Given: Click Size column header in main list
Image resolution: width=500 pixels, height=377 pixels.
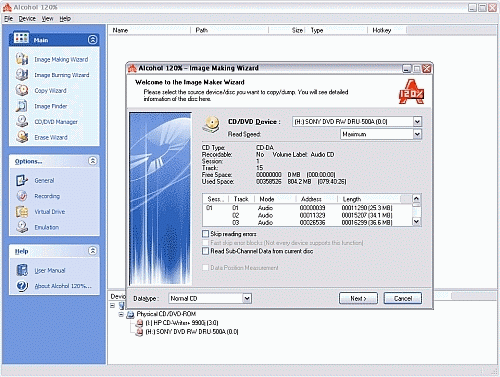Looking at the screenshot, I should point(287,30).
